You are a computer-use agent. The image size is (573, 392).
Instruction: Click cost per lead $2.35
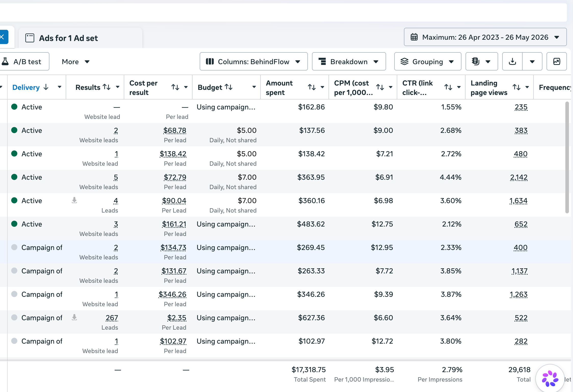177,318
